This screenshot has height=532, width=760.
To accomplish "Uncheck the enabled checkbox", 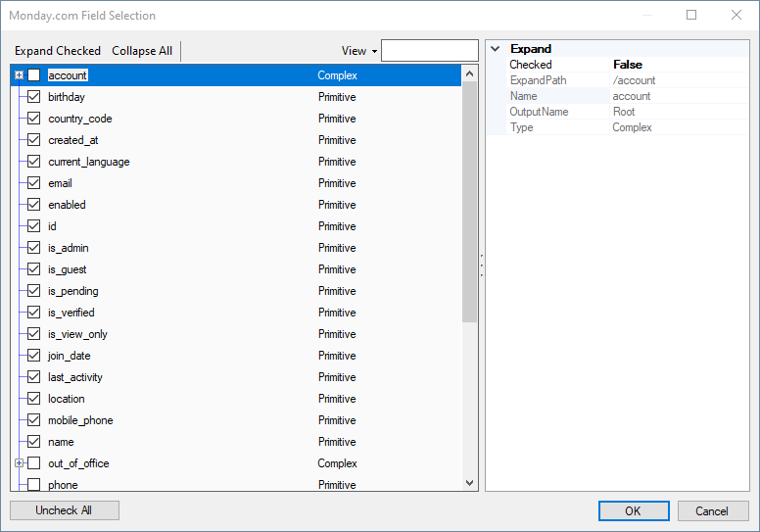I will [34, 205].
